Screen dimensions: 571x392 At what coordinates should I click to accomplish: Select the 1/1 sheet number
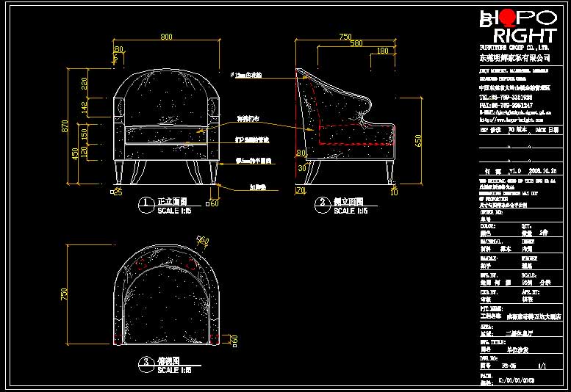[542, 366]
